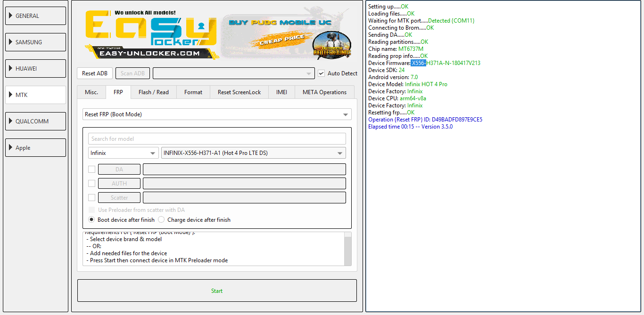Expand the QUALCOMM sidebar section
This screenshot has width=644, height=315.
35,121
